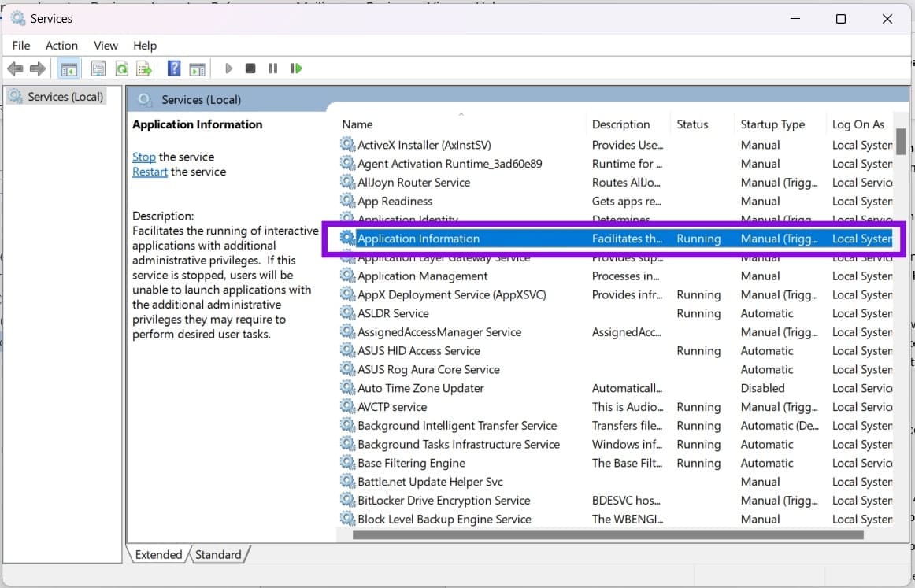The width and height of the screenshot is (915, 588).
Task: Click gear icon next to Application Management
Action: 348,275
